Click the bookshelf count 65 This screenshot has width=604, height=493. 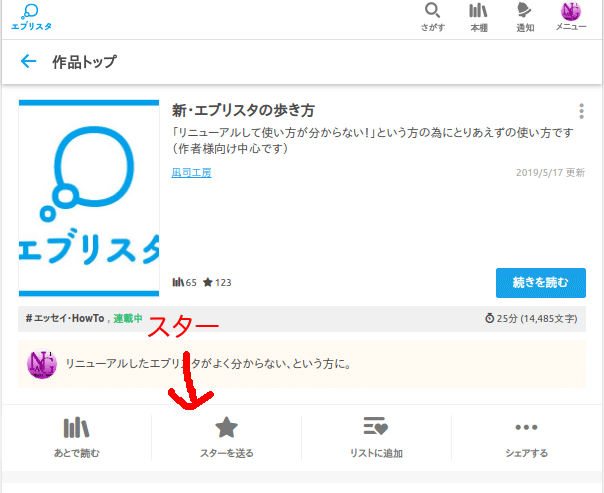click(185, 283)
